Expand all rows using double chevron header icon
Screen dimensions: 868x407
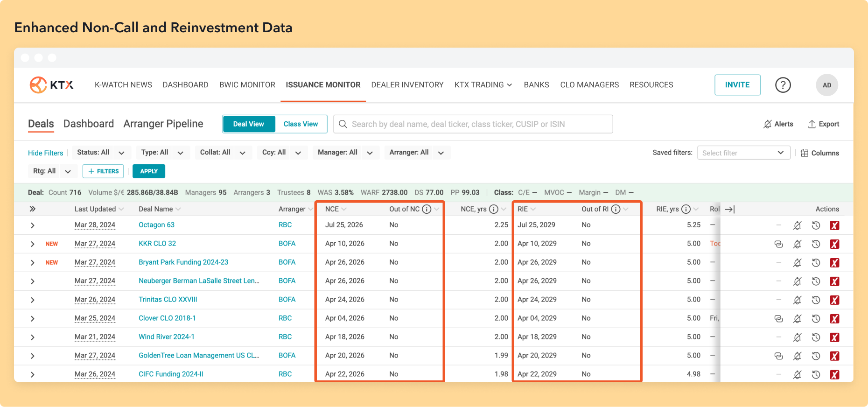coord(33,209)
